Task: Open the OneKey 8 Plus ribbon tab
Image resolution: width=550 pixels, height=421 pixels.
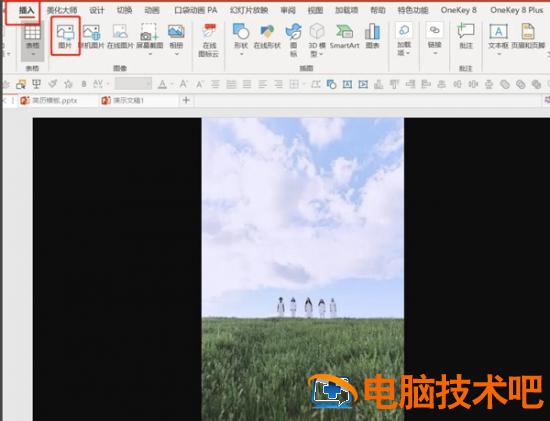Action: (x=516, y=10)
